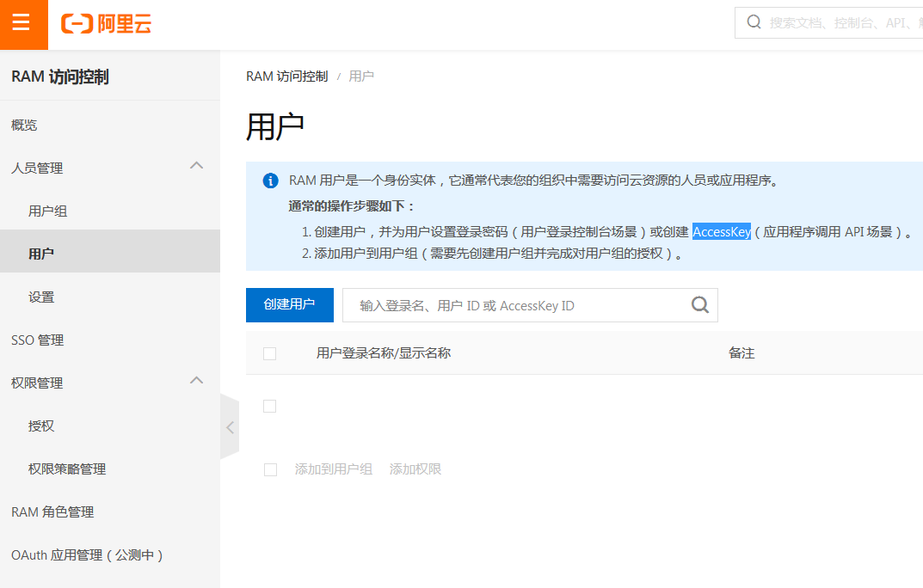The image size is (923, 588).
Task: Click the 添加权限 link
Action: [415, 469]
